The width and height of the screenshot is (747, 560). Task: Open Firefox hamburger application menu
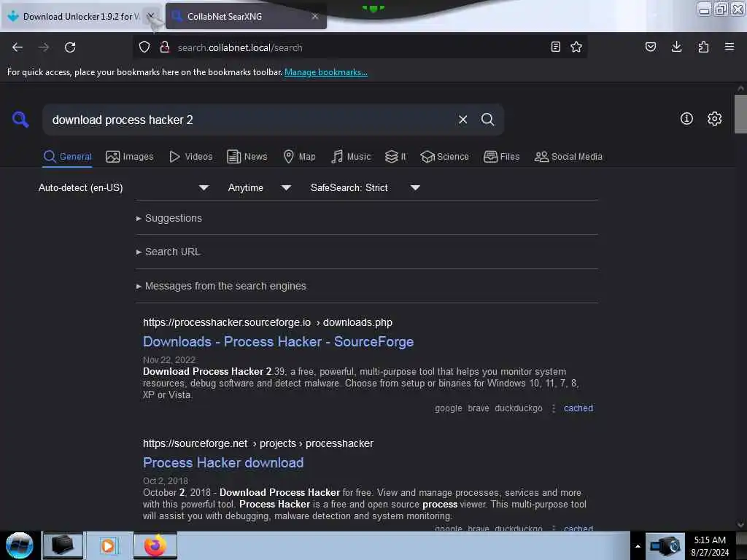pyautogui.click(x=729, y=47)
